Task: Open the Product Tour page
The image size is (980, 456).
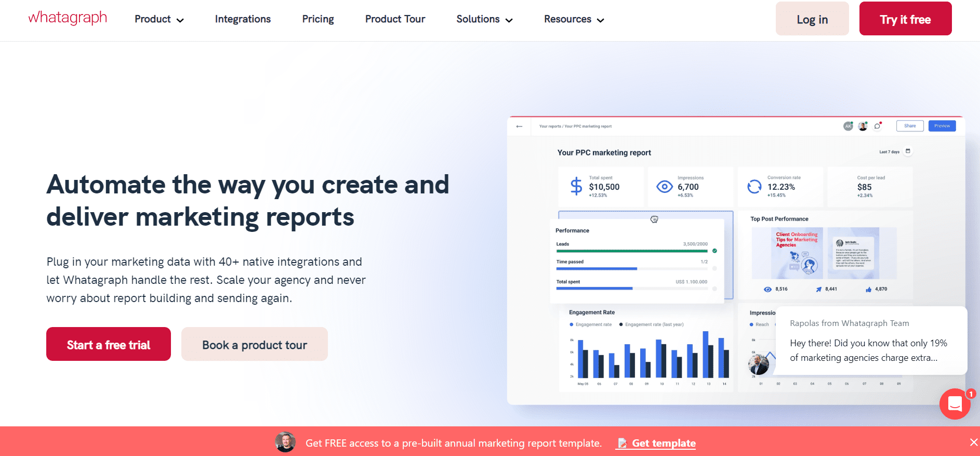Action: (x=395, y=19)
